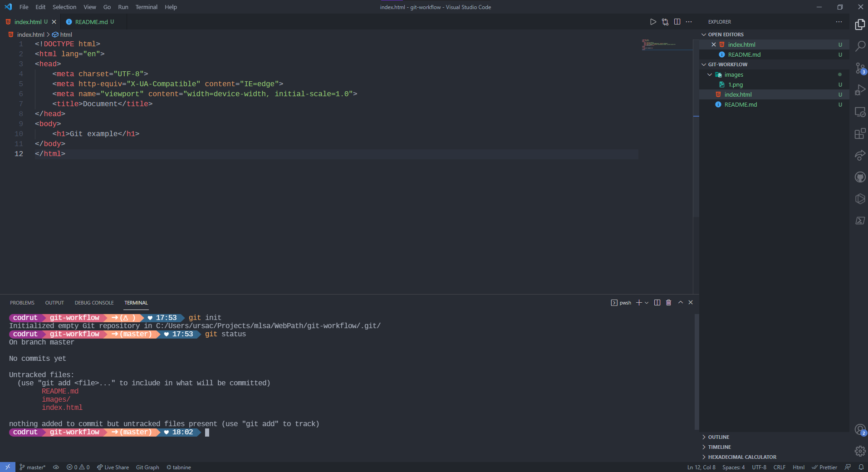Open the Terminal menu in menu bar

(147, 7)
